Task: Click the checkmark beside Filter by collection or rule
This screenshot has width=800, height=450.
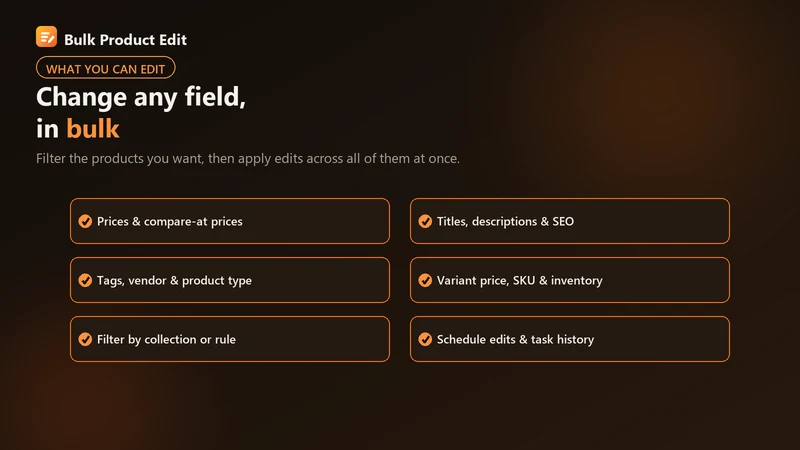Action: coord(85,339)
